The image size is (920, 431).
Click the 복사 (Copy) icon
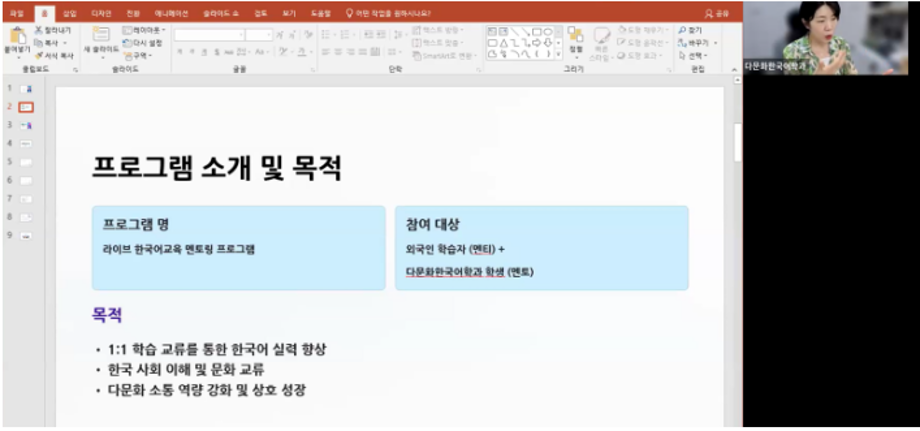point(39,43)
